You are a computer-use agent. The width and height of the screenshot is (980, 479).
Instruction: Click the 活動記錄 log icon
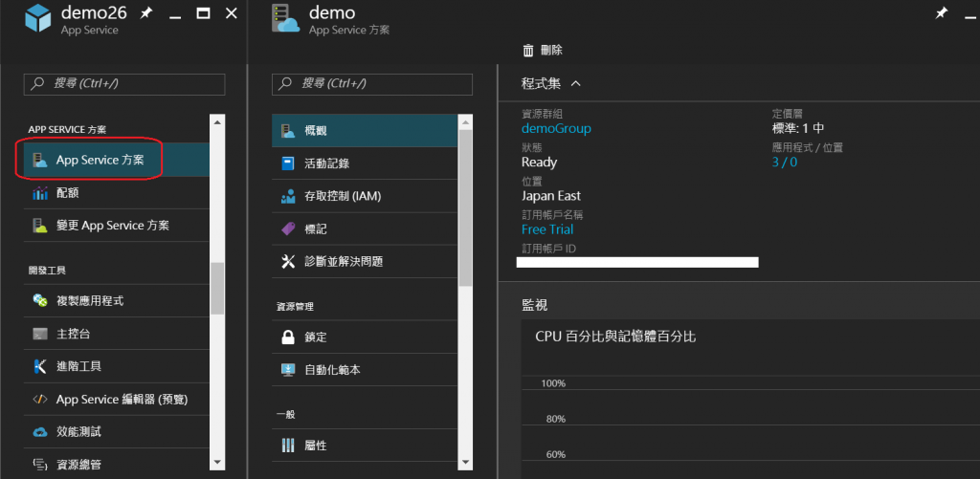coord(288,163)
